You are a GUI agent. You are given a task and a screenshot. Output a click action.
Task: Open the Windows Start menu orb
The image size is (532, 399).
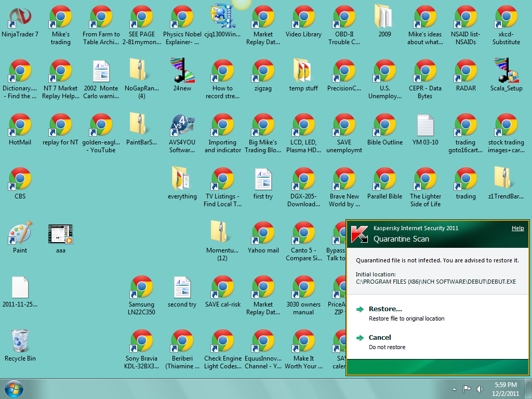point(14,389)
